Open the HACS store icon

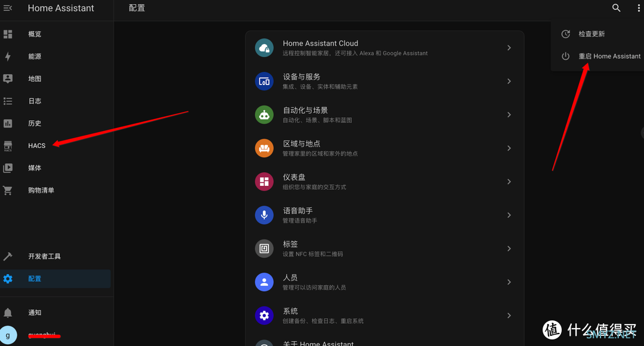(8, 146)
